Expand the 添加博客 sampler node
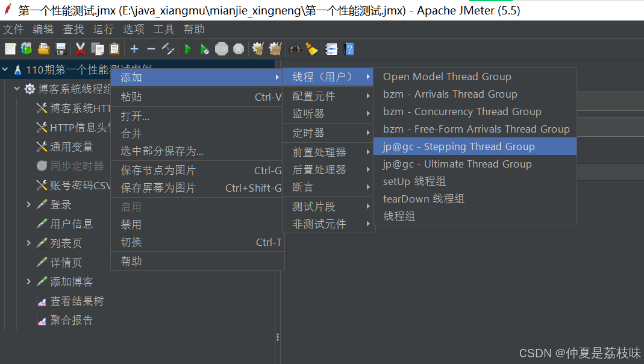 28,281
